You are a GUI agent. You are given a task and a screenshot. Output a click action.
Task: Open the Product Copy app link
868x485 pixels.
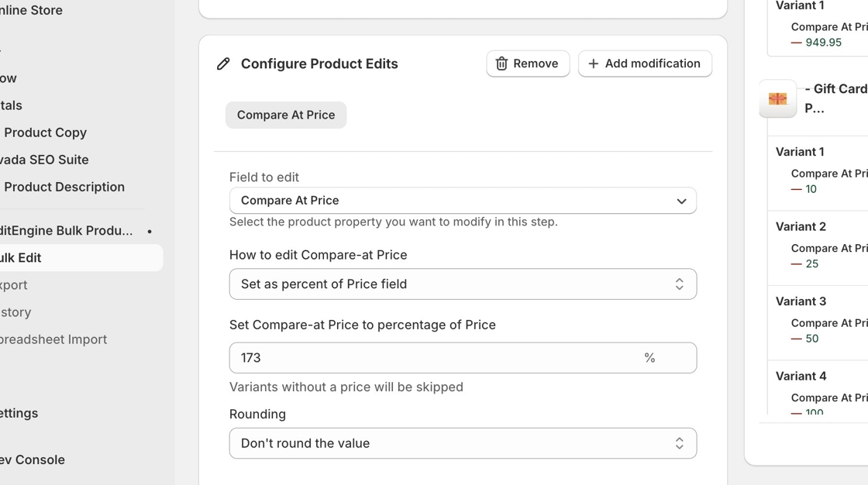(x=45, y=132)
